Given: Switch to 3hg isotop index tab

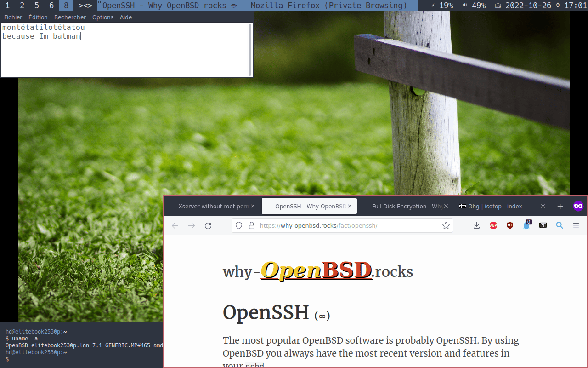Looking at the screenshot, I should tap(496, 207).
